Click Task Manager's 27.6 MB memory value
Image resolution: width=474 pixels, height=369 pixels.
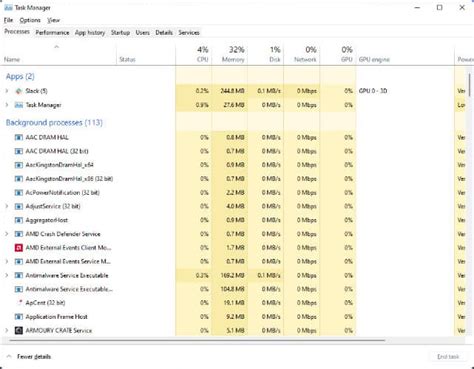(234, 105)
